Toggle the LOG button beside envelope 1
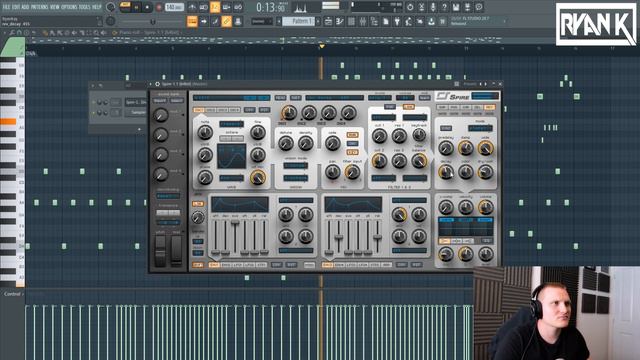The height and width of the screenshot is (360, 640). pyautogui.click(x=198, y=203)
